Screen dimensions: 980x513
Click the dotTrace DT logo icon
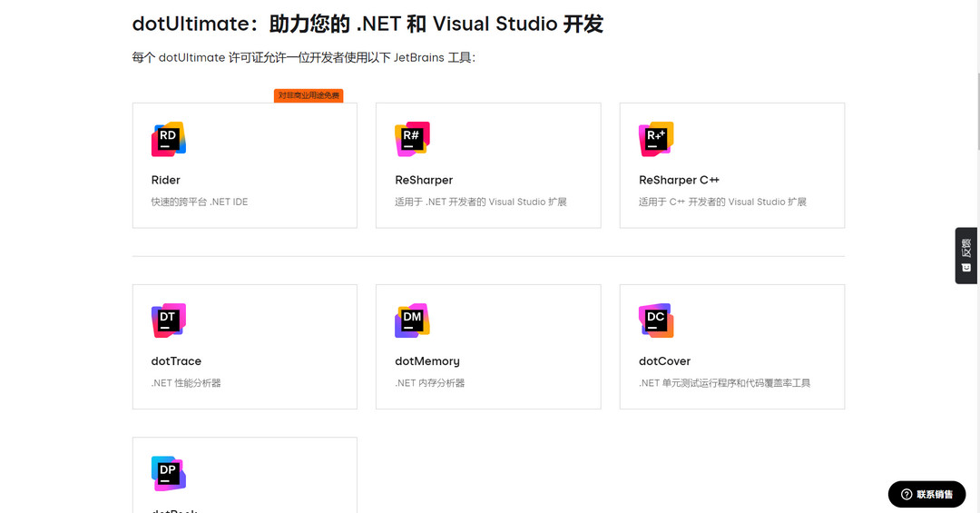168,321
